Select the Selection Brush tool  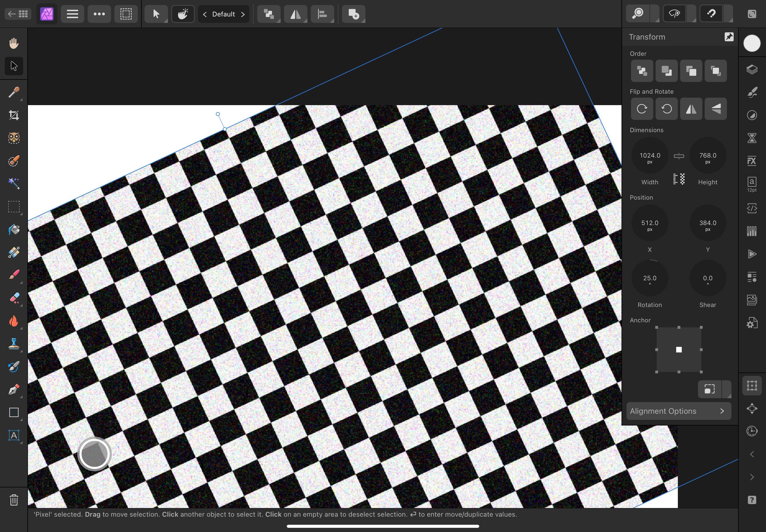[14, 161]
